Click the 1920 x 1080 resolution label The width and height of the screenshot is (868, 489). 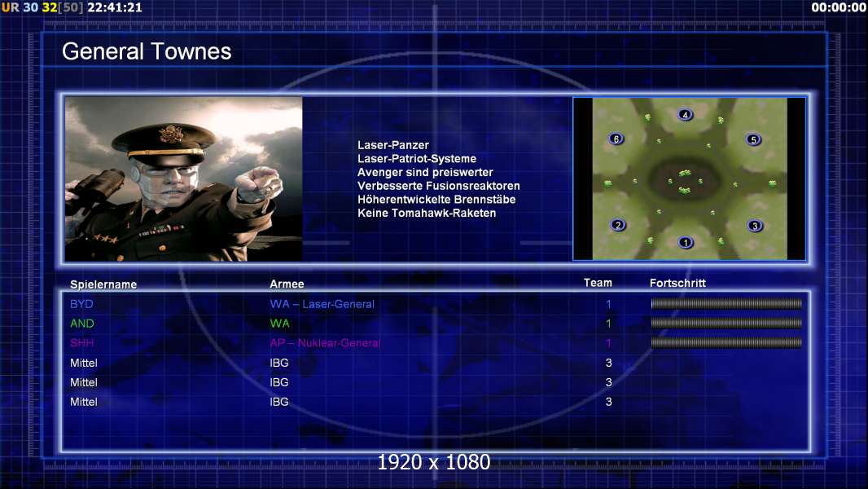434,462
